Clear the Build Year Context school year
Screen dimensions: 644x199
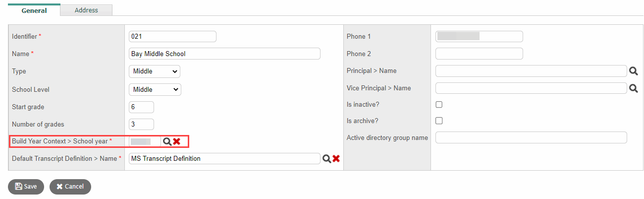pos(177,142)
